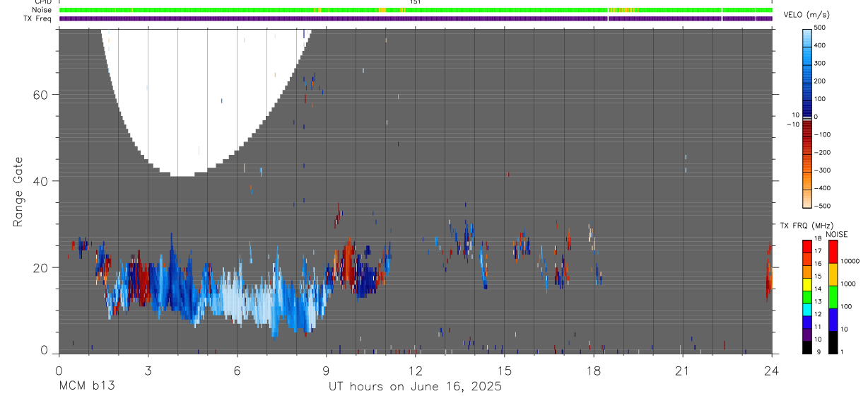Click the x-axis tick label '6'

[x=237, y=371]
